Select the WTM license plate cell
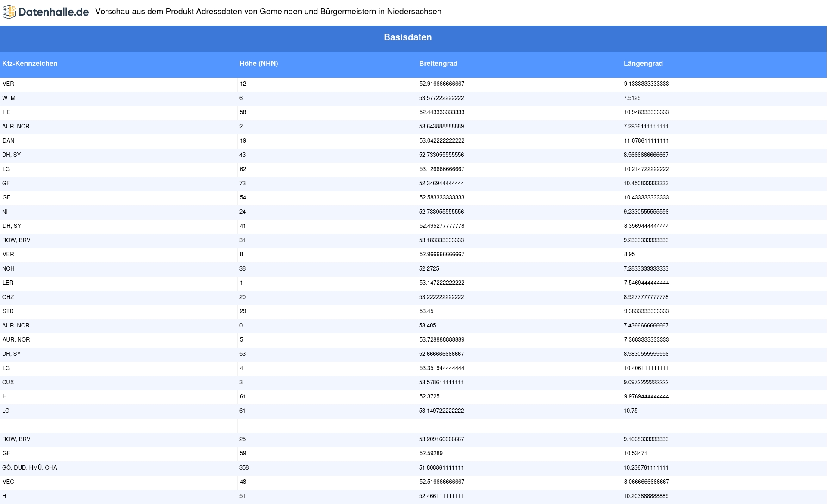The height and width of the screenshot is (504, 827). (x=9, y=98)
